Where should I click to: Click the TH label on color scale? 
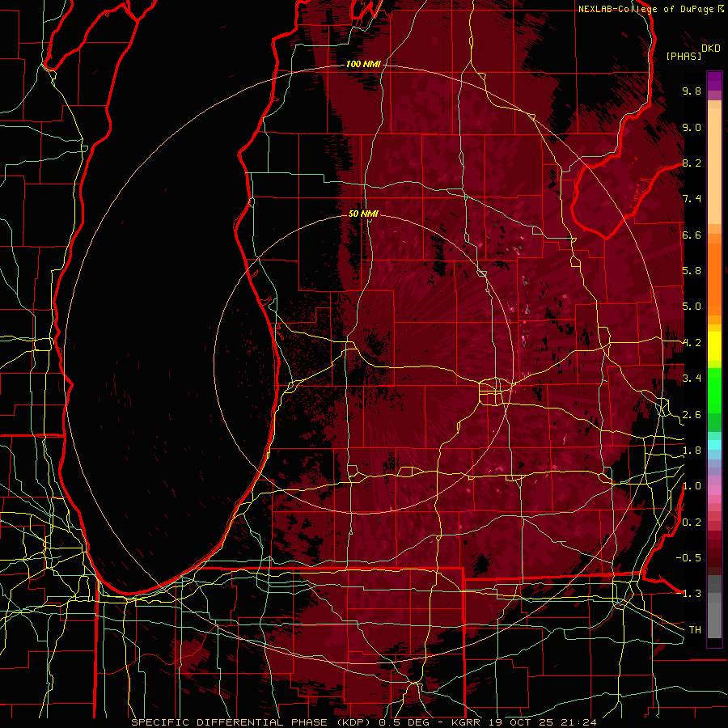695,630
